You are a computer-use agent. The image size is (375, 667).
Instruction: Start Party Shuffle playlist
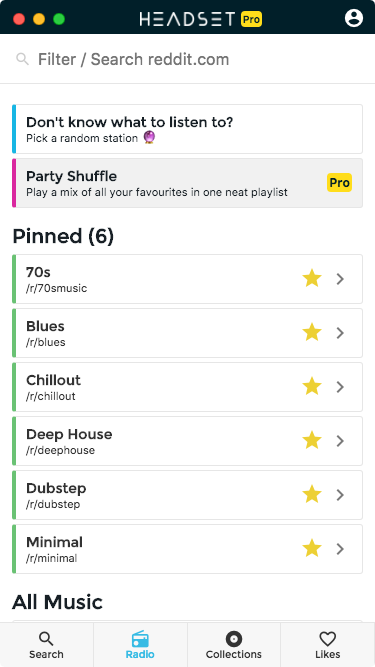tap(188, 183)
